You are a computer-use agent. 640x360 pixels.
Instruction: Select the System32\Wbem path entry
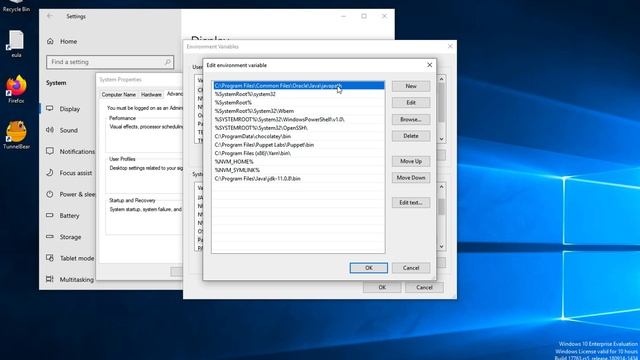[x=299, y=111]
